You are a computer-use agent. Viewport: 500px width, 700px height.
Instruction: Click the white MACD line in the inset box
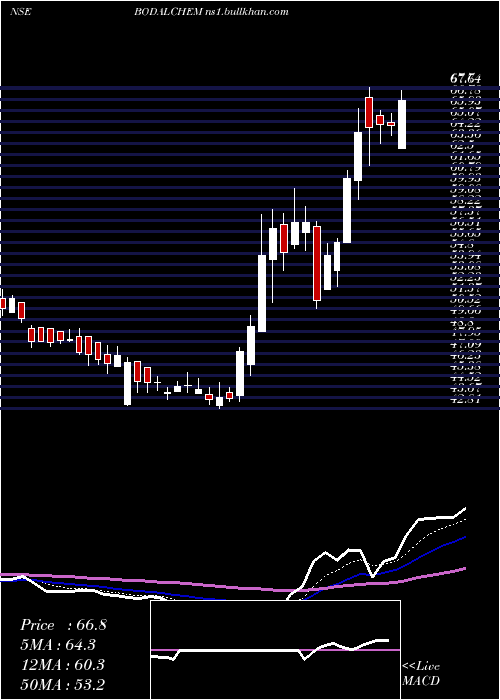[270, 650]
